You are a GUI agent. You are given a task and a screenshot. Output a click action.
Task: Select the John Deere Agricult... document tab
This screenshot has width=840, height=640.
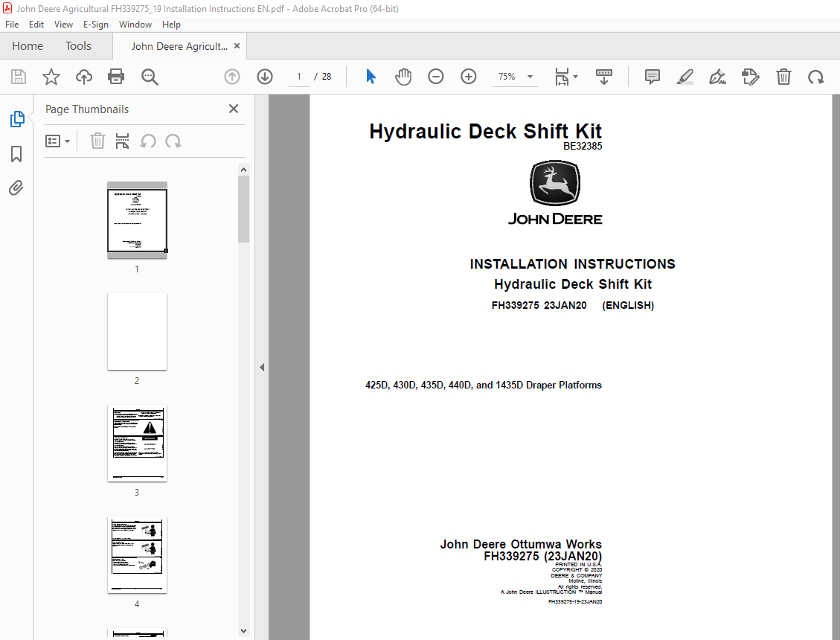(179, 46)
